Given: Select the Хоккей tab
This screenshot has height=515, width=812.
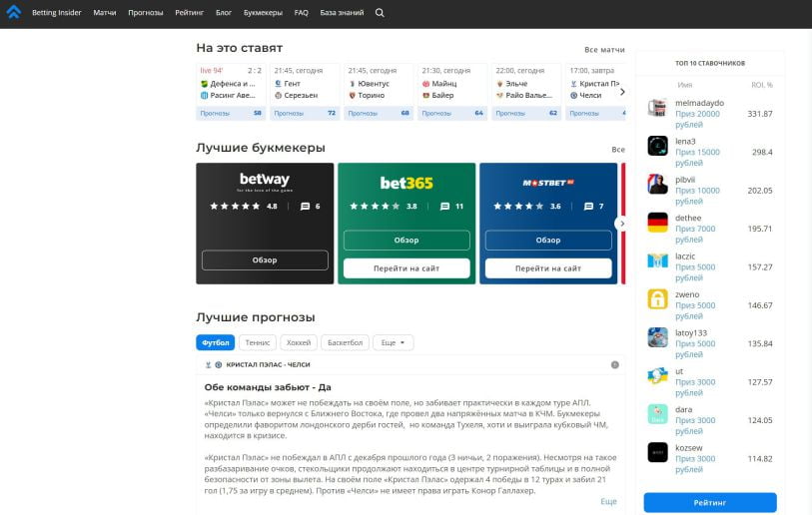Looking at the screenshot, I should coord(299,342).
